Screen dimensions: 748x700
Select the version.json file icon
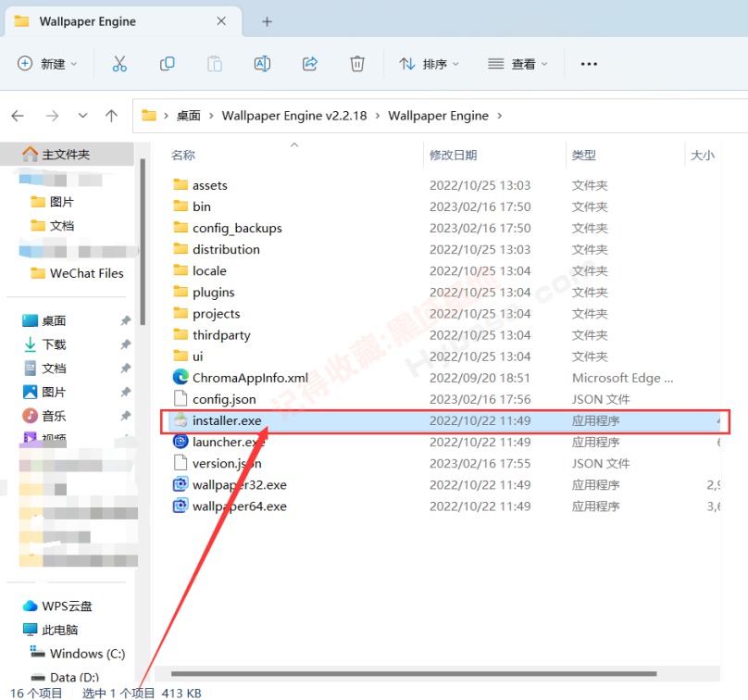pos(181,463)
